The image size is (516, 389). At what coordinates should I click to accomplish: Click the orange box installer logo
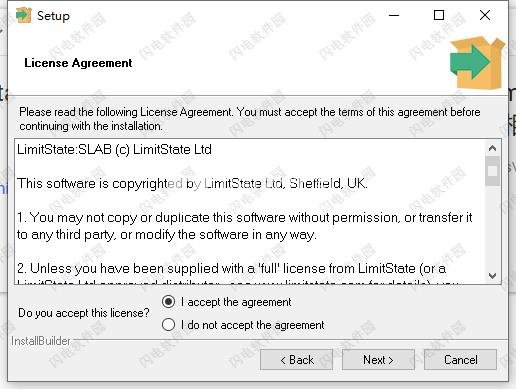tap(477, 62)
